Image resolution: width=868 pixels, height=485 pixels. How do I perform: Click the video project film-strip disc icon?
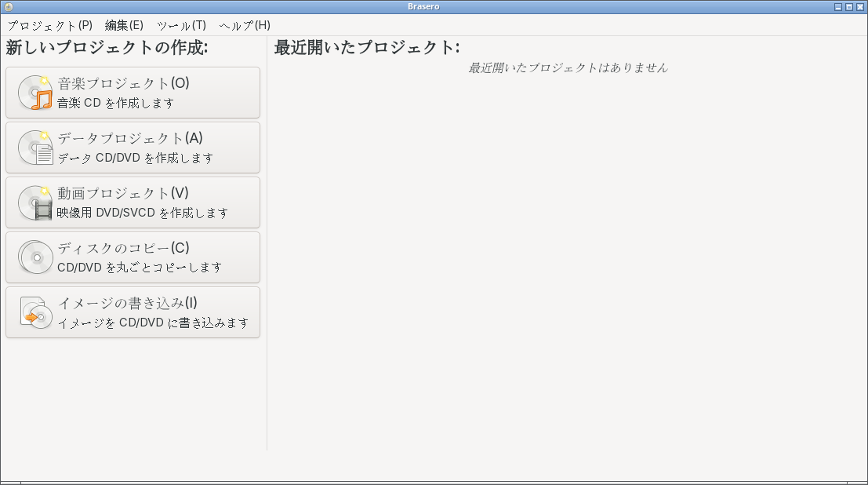[x=35, y=202]
